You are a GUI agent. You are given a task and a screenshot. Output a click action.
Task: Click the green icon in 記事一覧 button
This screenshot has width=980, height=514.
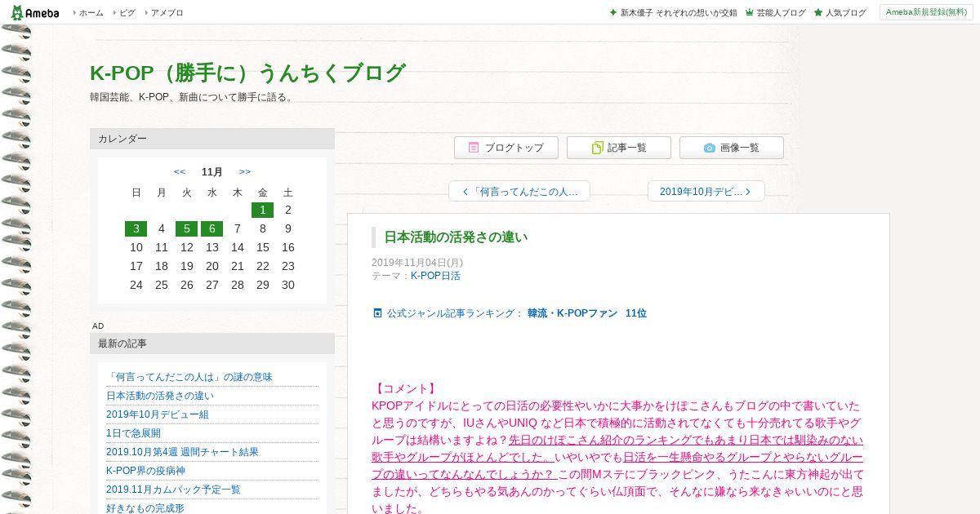tap(598, 148)
